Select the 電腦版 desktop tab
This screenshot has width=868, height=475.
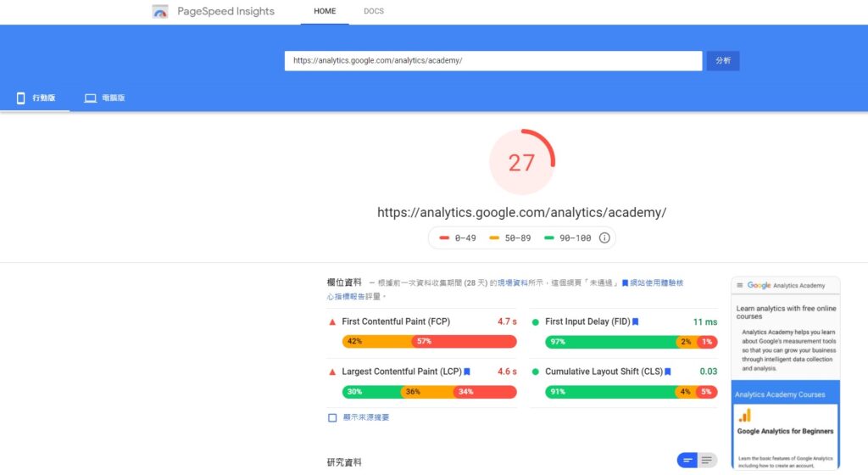[105, 98]
